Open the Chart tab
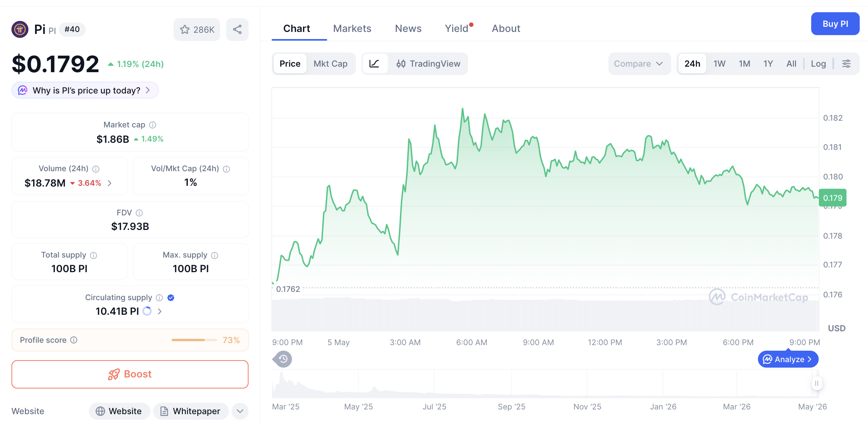Viewport: 868px width, 426px height. click(x=297, y=28)
